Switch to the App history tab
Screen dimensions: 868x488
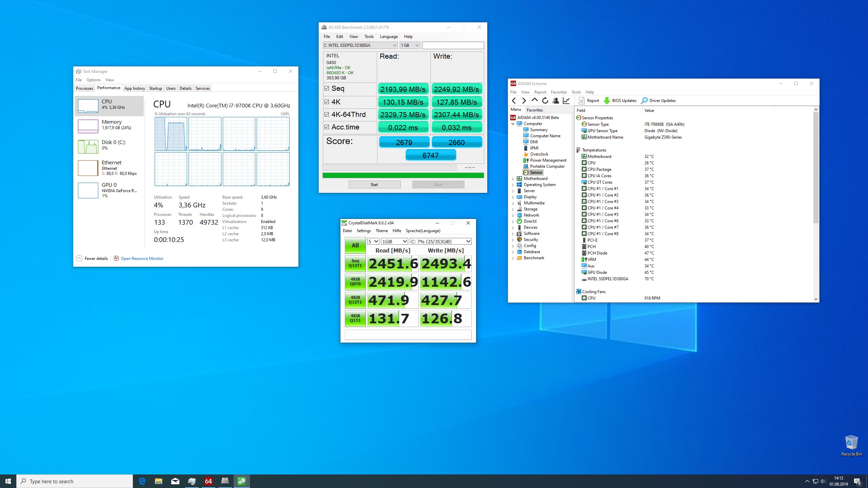tap(135, 88)
